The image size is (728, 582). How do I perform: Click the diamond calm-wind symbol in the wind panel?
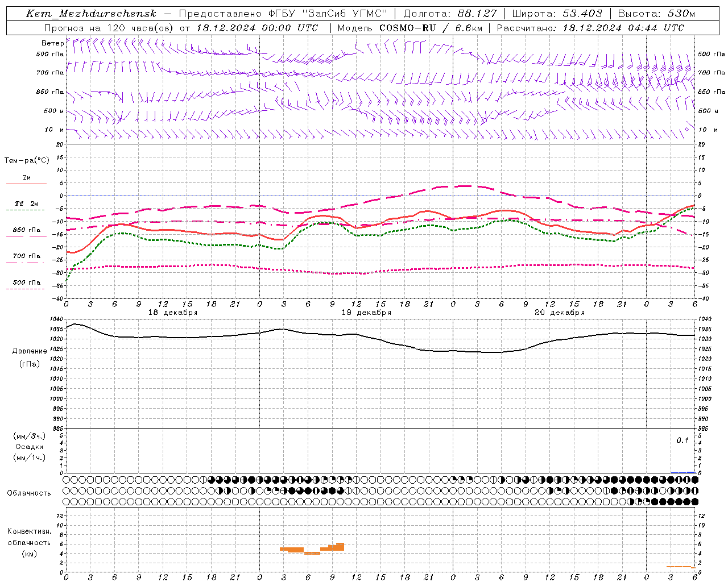pos(686,130)
